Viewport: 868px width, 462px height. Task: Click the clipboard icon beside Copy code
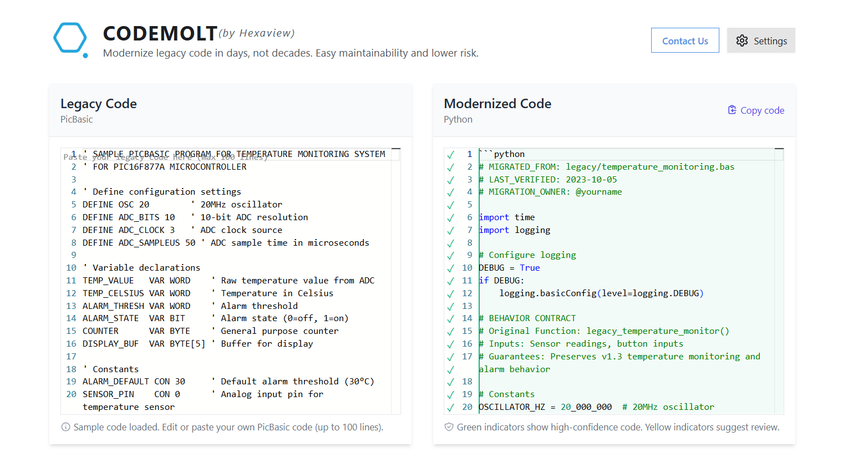(x=732, y=110)
